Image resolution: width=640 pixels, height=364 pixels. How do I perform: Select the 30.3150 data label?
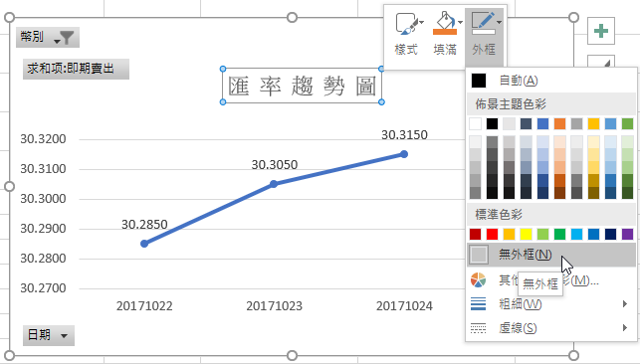(x=404, y=135)
